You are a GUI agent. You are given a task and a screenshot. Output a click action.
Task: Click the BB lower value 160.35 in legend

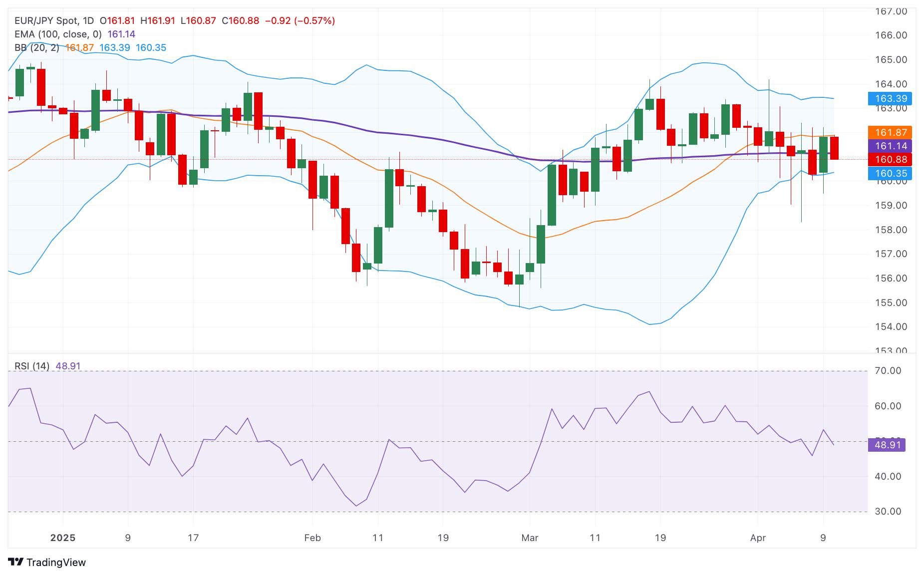[x=151, y=47]
